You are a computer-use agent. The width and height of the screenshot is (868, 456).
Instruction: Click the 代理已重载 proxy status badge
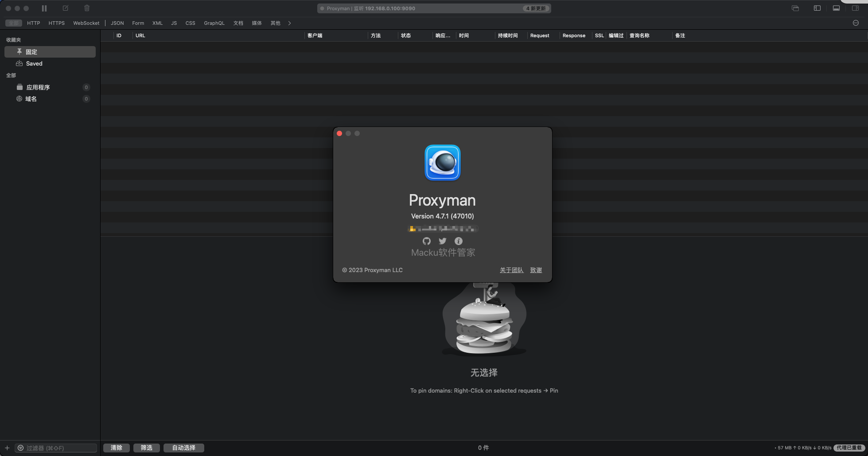[x=849, y=448]
